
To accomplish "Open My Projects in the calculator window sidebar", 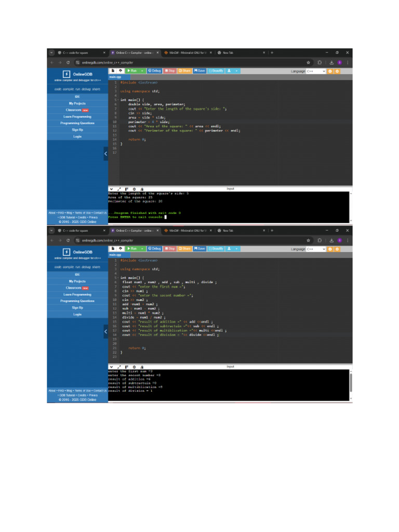I will [77, 281].
